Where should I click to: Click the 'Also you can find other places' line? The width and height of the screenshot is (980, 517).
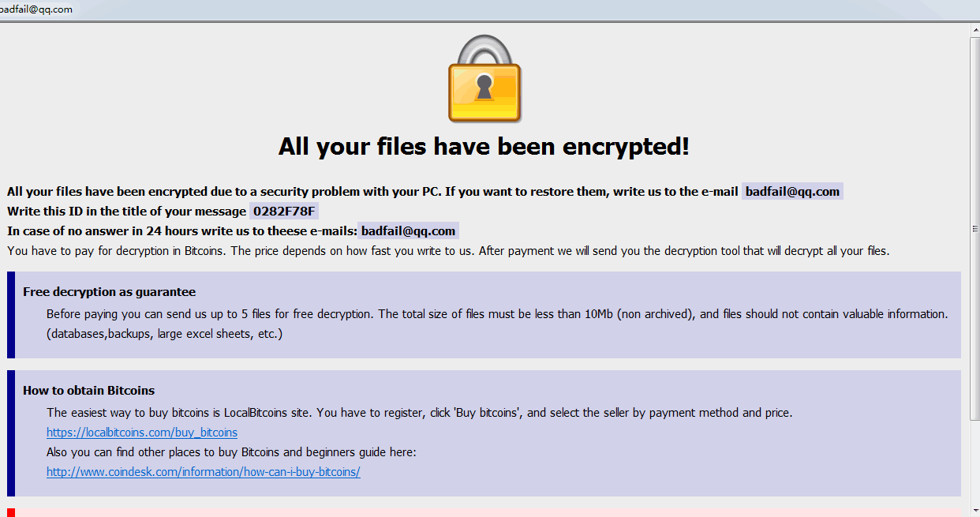tap(231, 452)
